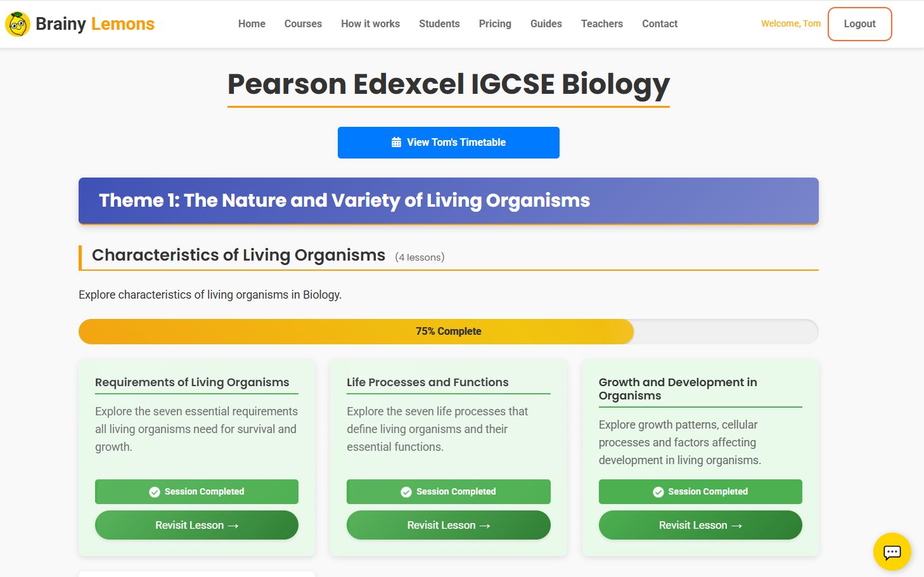Click the Characteristics of Living Organisms section heading
This screenshot has height=577, width=924.
click(x=238, y=255)
